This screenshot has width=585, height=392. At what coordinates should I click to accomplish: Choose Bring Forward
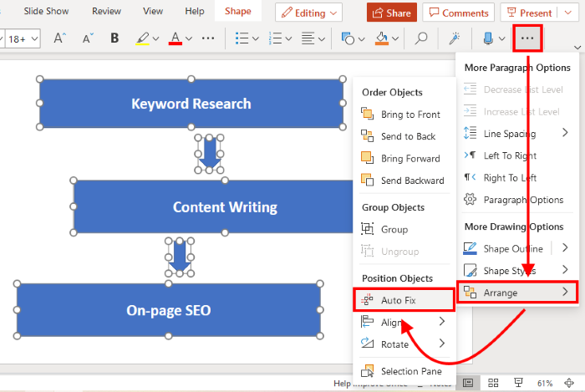pos(404,158)
